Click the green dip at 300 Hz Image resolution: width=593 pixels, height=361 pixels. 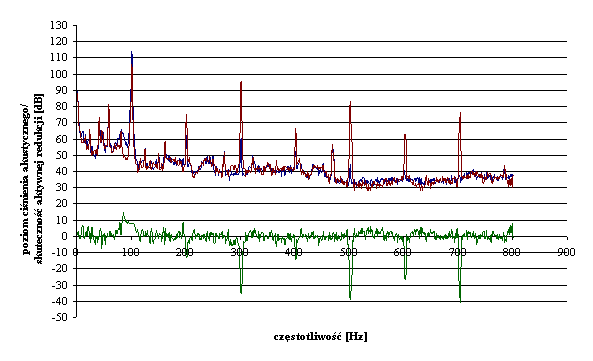point(241,292)
